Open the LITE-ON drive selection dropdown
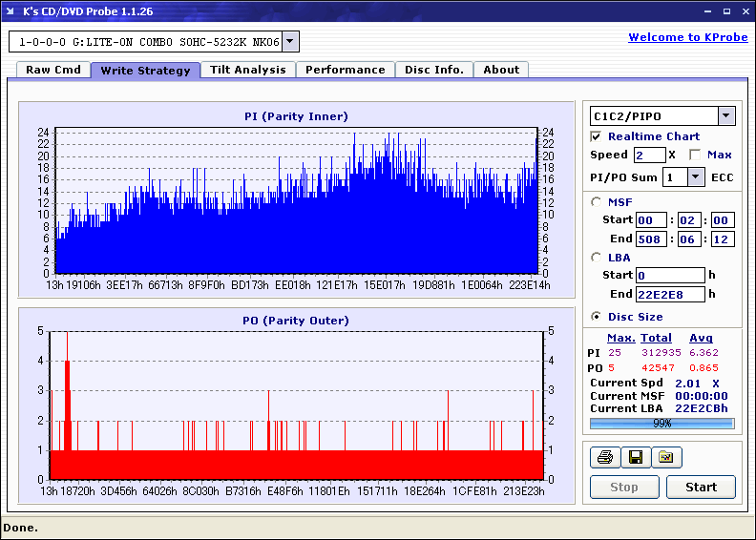756x540 pixels. (x=290, y=42)
